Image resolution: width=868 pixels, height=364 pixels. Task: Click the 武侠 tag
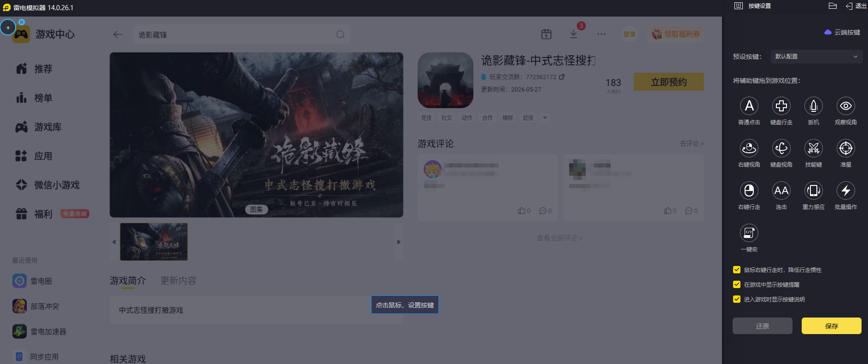[528, 118]
